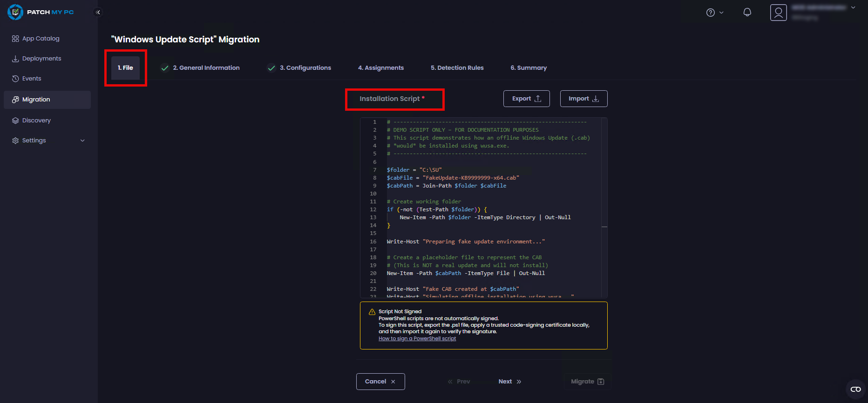This screenshot has height=403, width=868.
Task: Click the "# Create working folder" comment line
Action: [x=424, y=201]
